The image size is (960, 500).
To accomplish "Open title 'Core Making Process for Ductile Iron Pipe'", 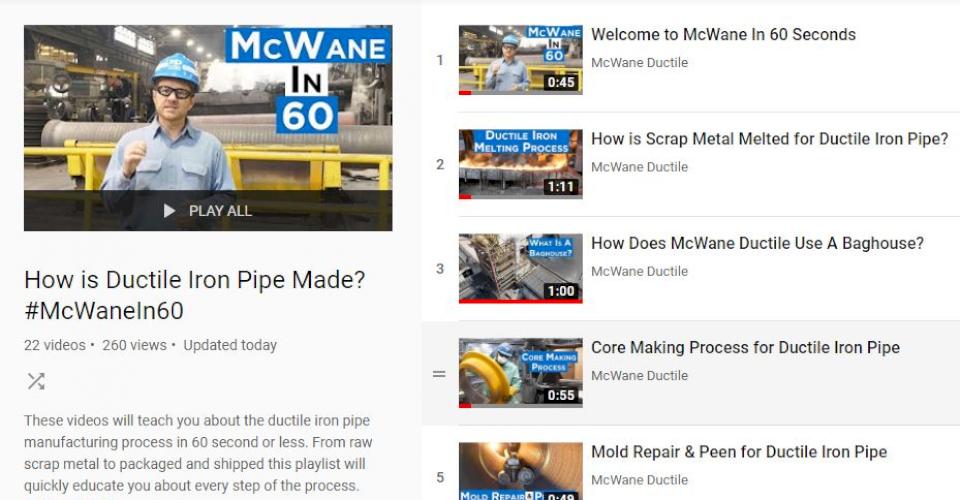I will click(x=745, y=348).
